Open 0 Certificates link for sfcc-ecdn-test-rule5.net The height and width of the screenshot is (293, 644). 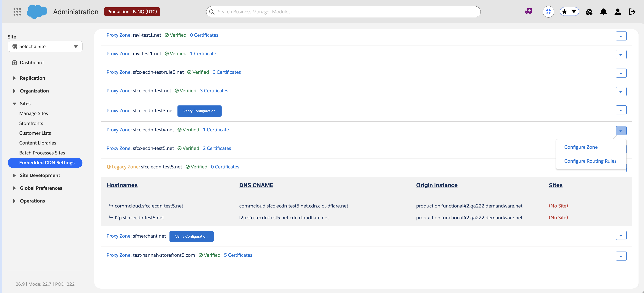[227, 72]
